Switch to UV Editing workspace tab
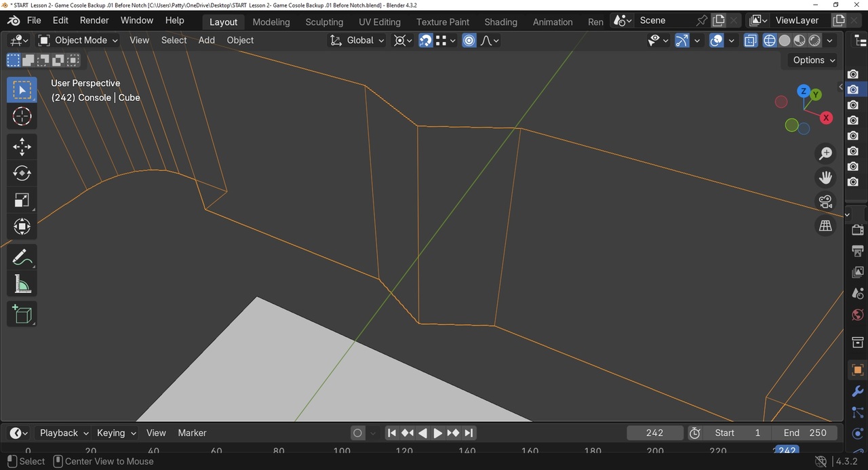868x470 pixels. pos(380,22)
